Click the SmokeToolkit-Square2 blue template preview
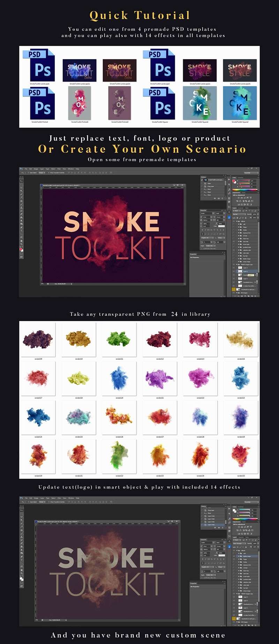The width and height of the screenshot is (279, 644). (x=240, y=103)
